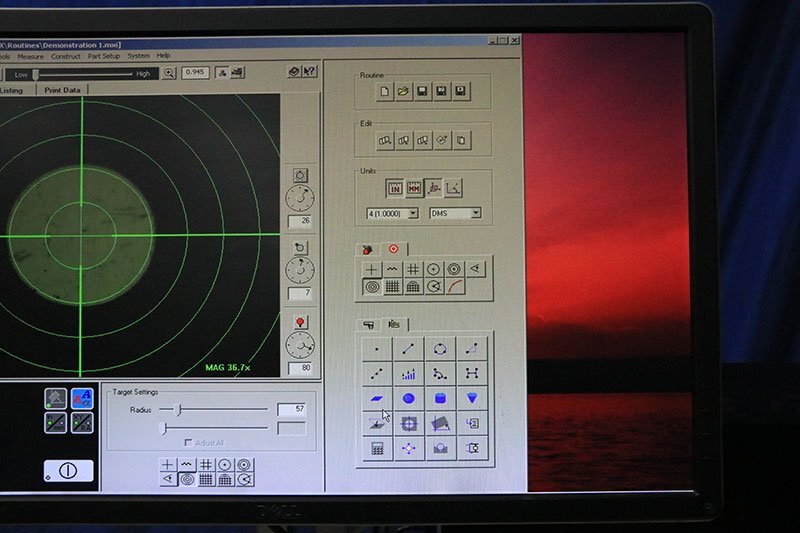The width and height of the screenshot is (800, 533).
Task: Select the Circle measure tool
Action: [x=440, y=349]
